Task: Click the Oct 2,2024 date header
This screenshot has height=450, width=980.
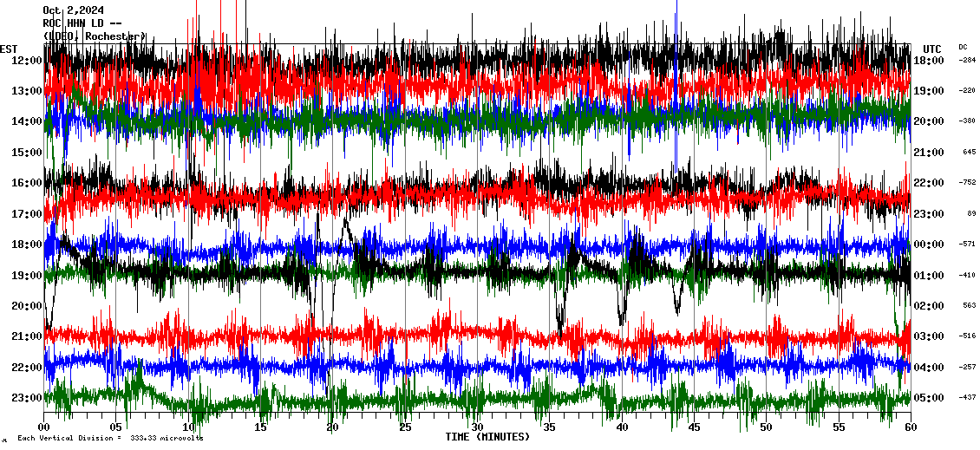Action: pos(74,10)
